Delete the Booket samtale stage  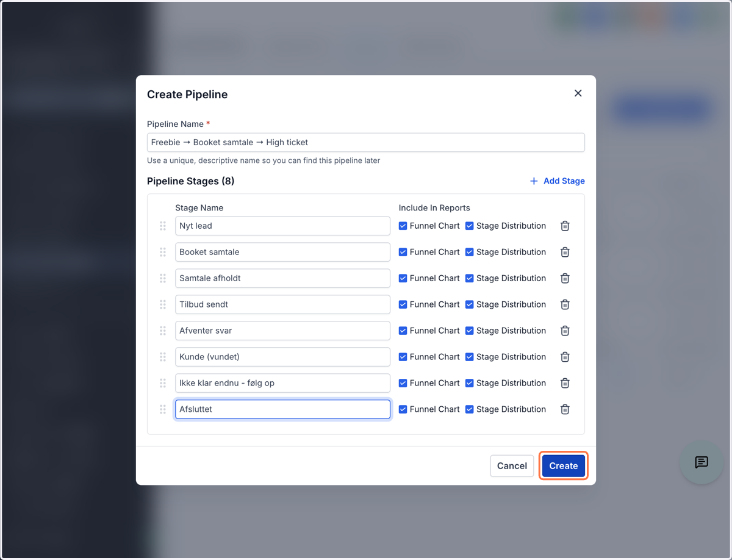[x=565, y=252]
